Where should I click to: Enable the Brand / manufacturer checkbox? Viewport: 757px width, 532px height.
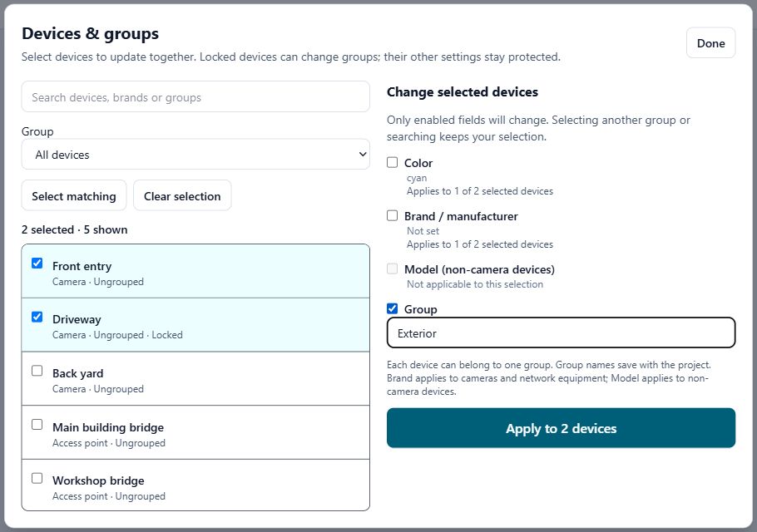tap(393, 215)
